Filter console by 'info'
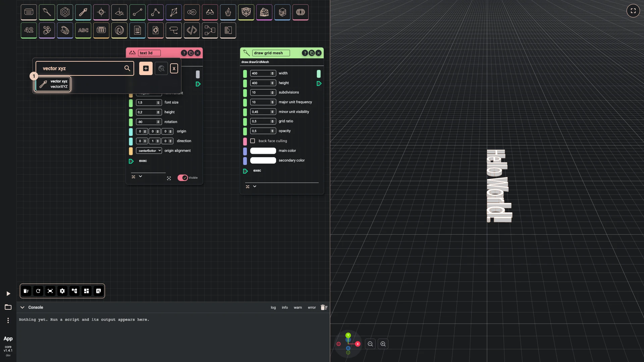The image size is (644, 362). point(285,308)
